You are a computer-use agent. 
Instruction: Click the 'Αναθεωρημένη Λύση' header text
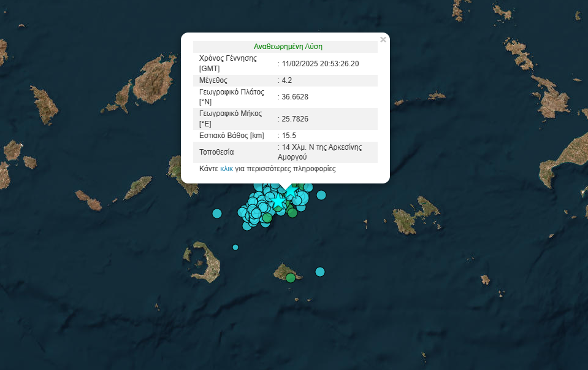[288, 47]
